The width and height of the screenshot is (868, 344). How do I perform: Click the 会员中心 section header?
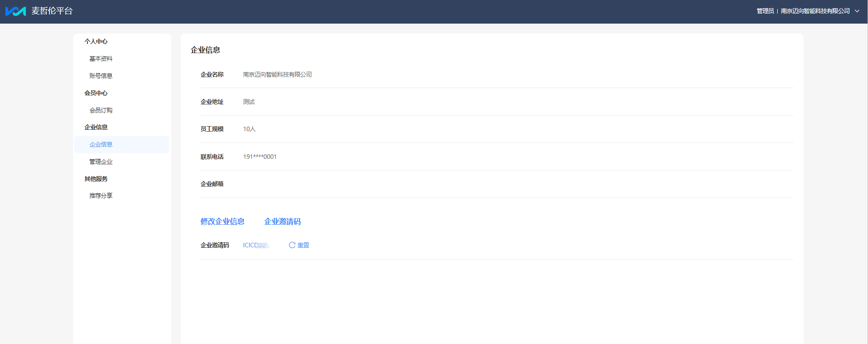point(96,93)
